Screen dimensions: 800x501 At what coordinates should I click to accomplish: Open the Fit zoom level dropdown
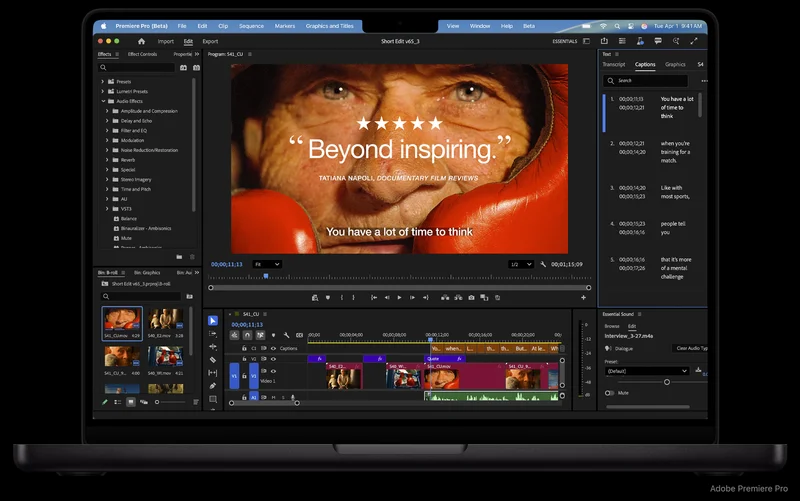[267, 264]
